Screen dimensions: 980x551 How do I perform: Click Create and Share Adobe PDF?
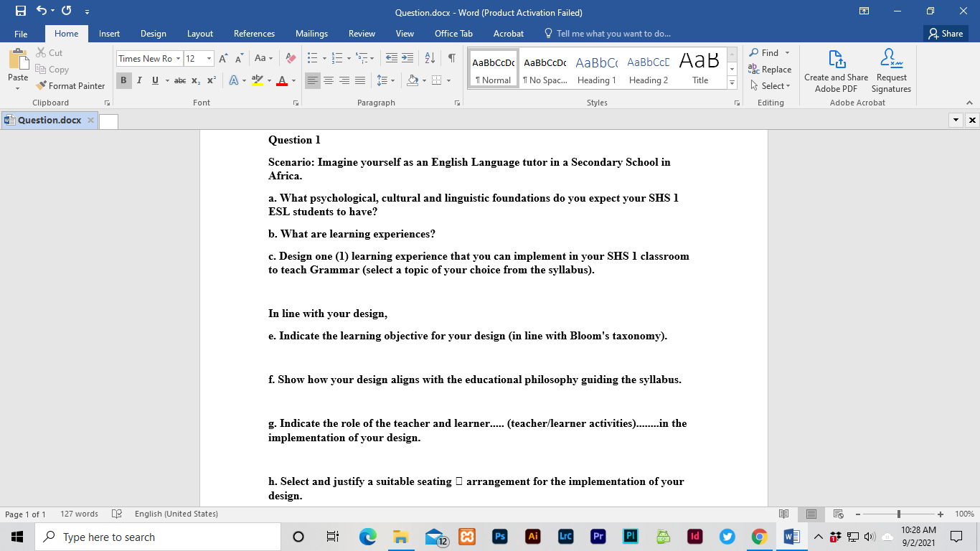[x=836, y=71]
